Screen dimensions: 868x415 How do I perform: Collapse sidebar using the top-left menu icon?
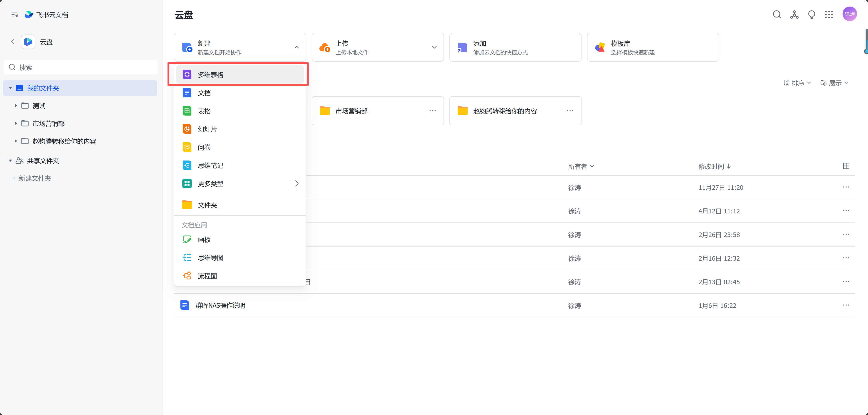[14, 15]
